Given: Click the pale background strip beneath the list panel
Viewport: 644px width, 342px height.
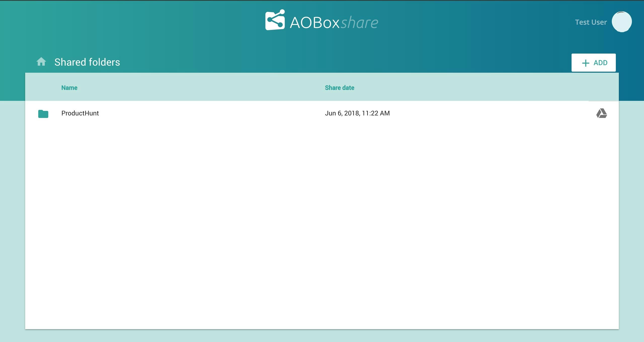Looking at the screenshot, I should point(322,336).
